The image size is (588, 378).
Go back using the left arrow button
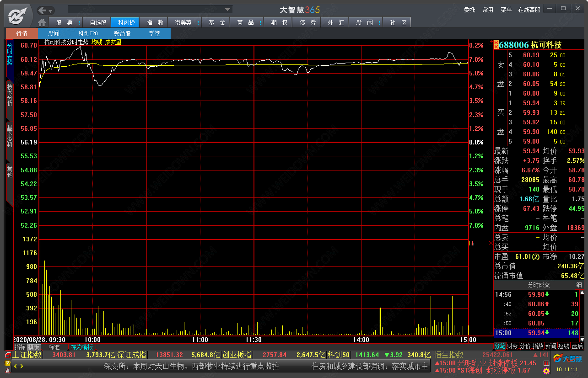click(x=43, y=10)
